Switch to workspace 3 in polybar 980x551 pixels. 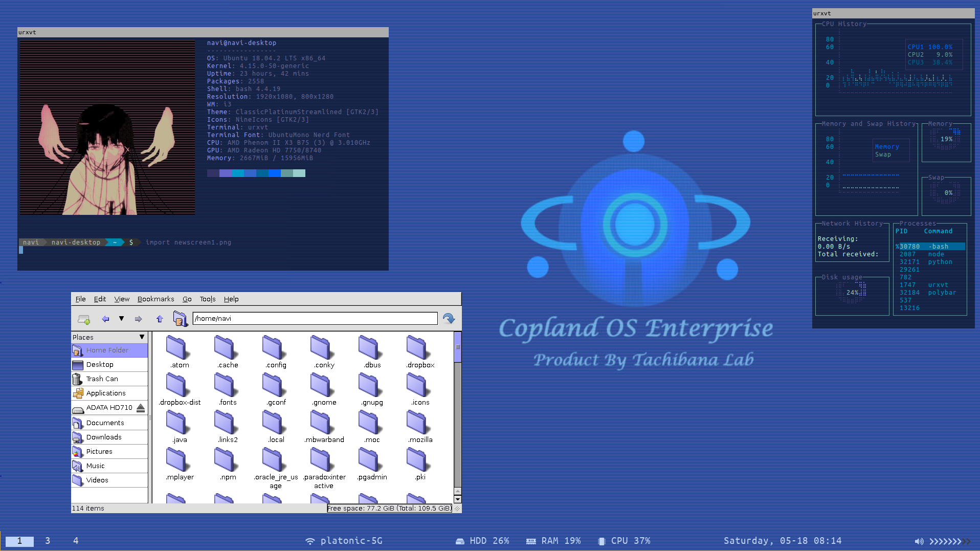(x=48, y=541)
